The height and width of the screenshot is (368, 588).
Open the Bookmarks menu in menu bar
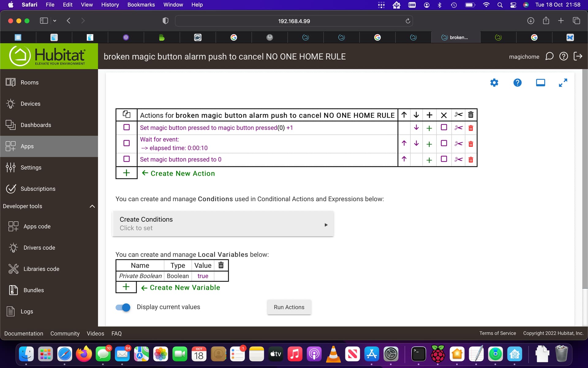141,5
